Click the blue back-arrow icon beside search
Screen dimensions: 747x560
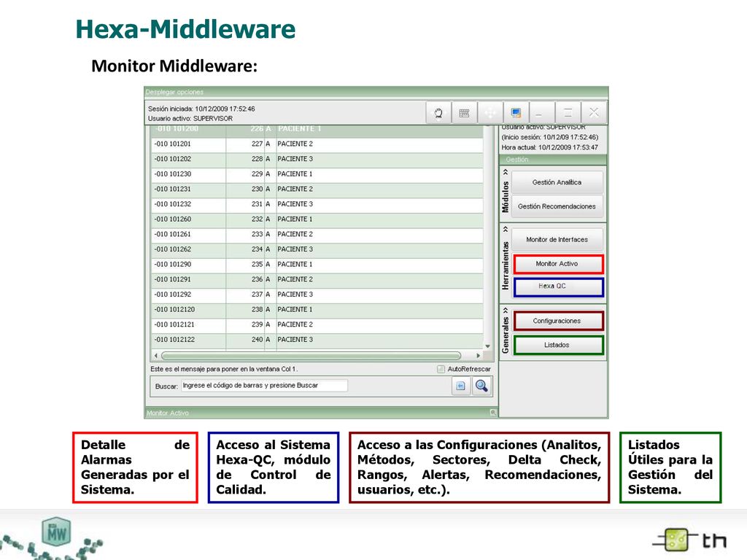click(x=461, y=386)
